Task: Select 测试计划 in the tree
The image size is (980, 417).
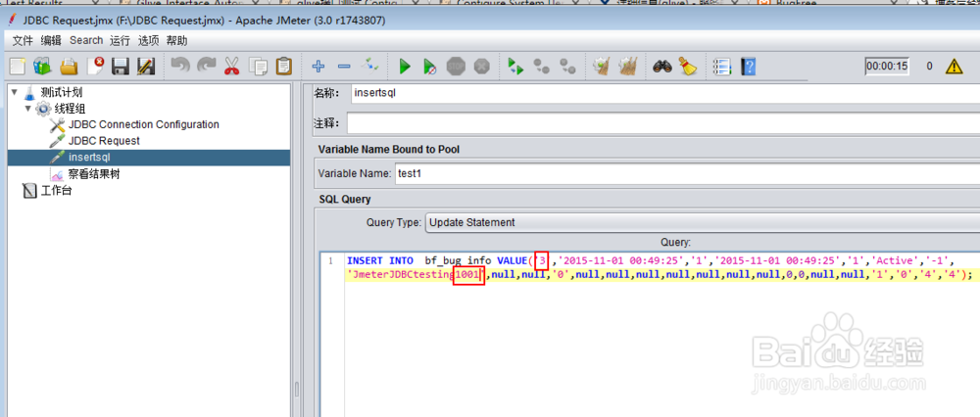Action: click(x=61, y=92)
